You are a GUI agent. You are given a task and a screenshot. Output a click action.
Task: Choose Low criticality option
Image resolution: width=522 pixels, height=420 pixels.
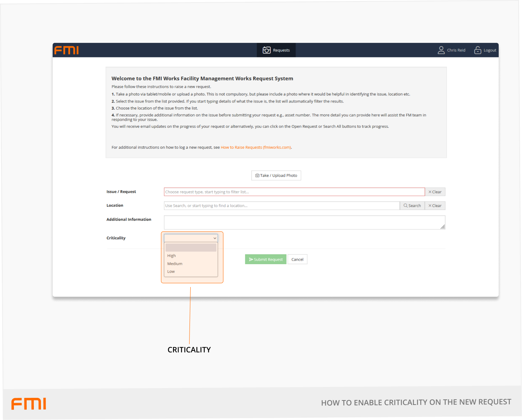click(x=171, y=272)
